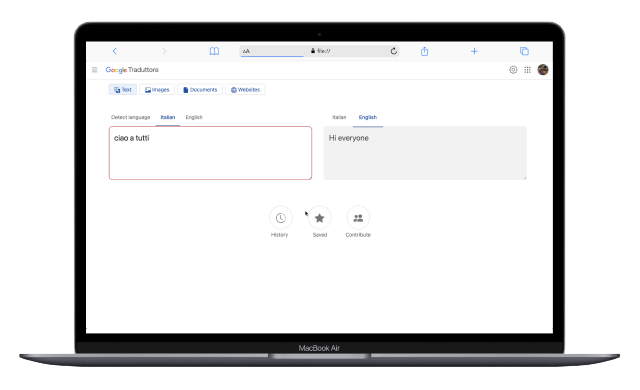This screenshot has width=640, height=390.
Task: Open reader text size AA control
Action: pos(246,51)
